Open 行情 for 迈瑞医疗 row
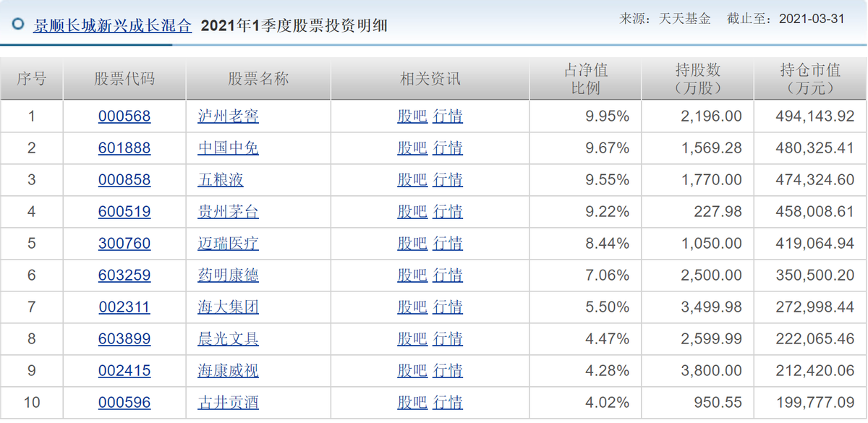 [448, 244]
